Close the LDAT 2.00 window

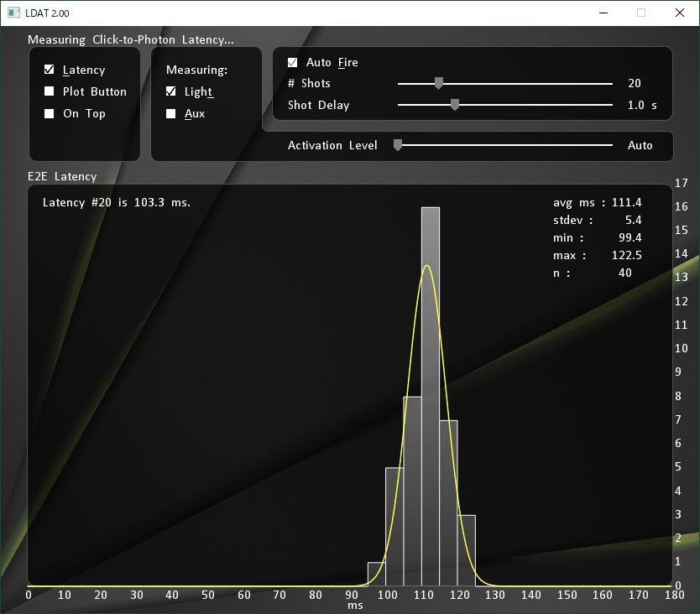[680, 13]
